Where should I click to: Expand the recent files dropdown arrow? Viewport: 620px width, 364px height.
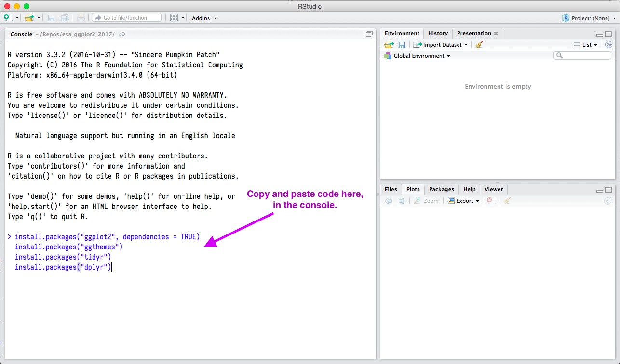point(39,18)
